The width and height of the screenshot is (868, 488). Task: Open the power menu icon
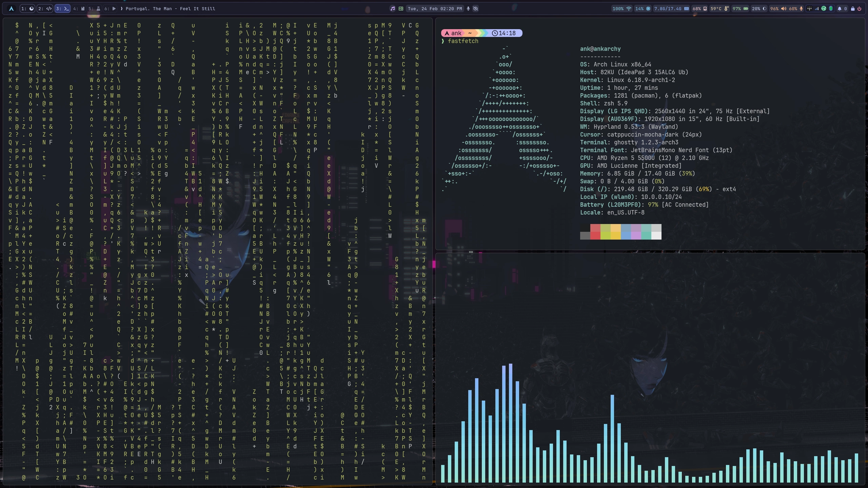pyautogui.click(x=860, y=9)
